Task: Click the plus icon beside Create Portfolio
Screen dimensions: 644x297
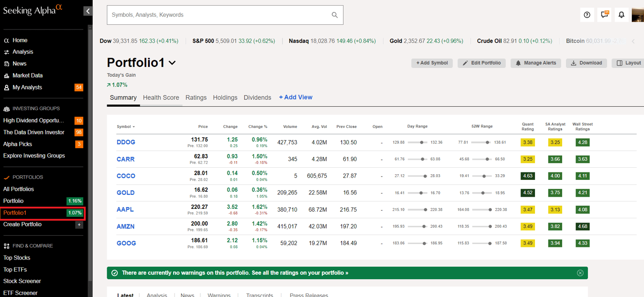Action: pos(79,225)
